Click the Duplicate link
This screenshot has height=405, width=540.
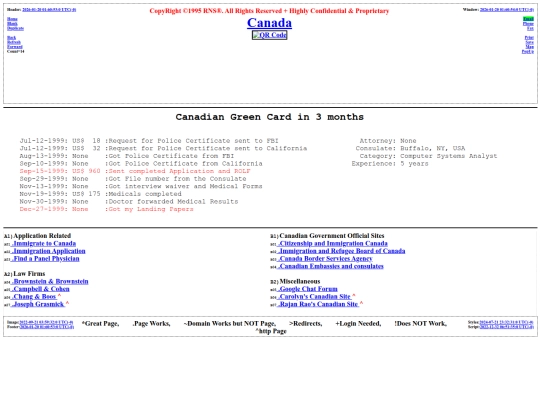[15, 28]
